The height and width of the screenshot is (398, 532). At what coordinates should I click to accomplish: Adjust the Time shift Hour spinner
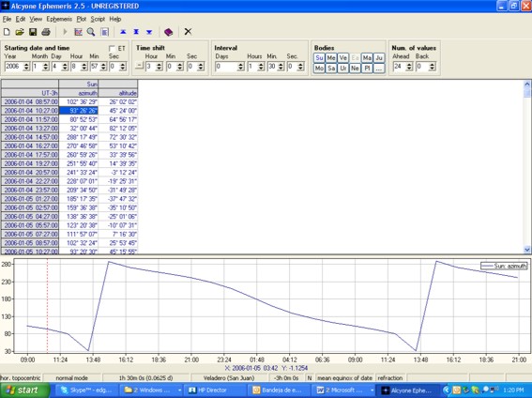160,67
